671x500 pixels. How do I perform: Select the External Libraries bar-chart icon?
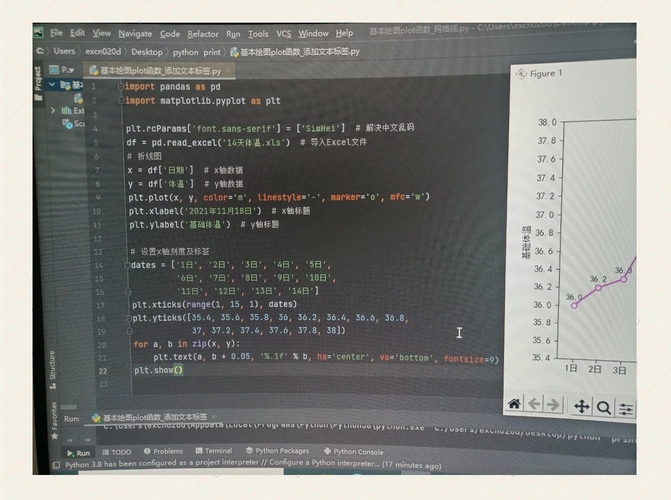point(66,110)
